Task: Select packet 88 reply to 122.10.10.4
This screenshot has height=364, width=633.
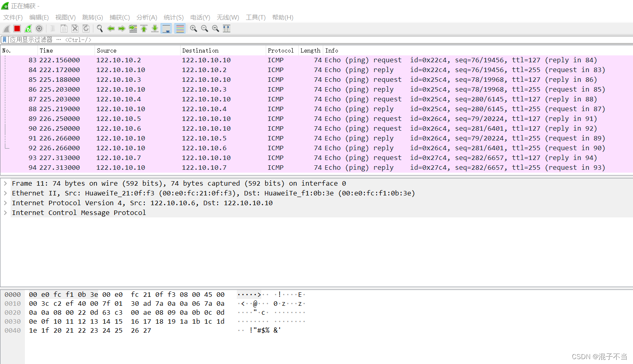Action: pos(316,109)
